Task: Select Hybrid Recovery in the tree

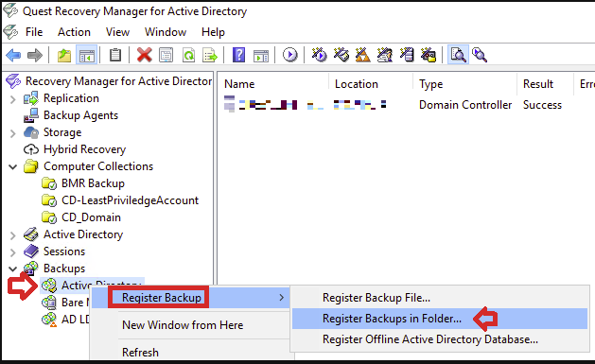Action: point(84,149)
